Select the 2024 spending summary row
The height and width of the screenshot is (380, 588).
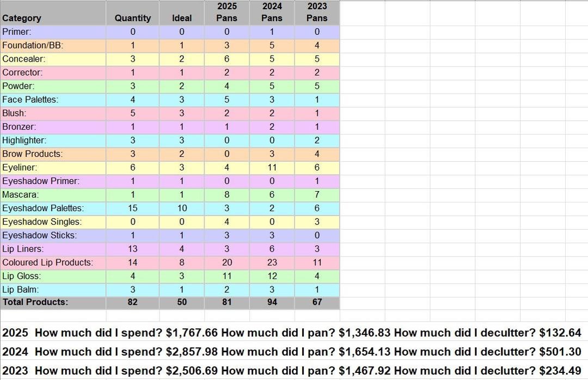pyautogui.click(x=292, y=352)
